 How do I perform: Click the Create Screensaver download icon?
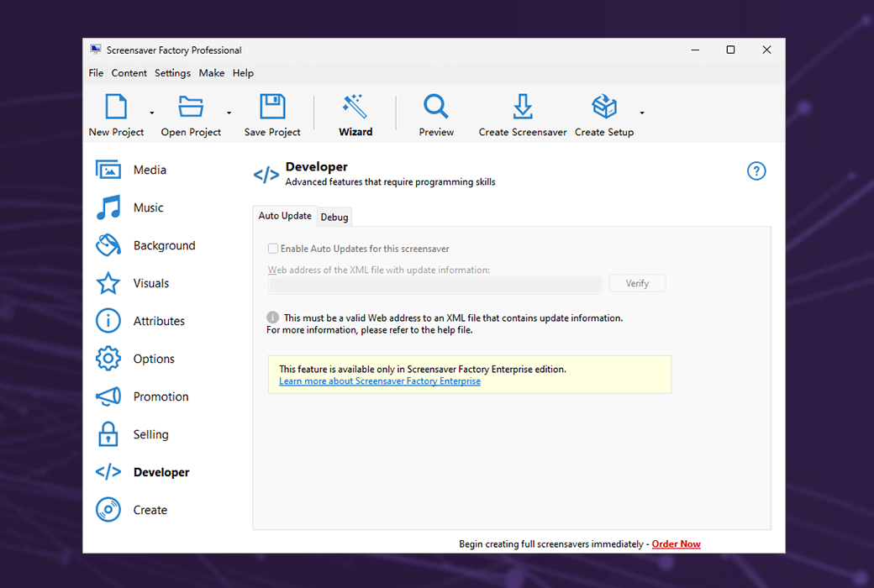point(522,106)
